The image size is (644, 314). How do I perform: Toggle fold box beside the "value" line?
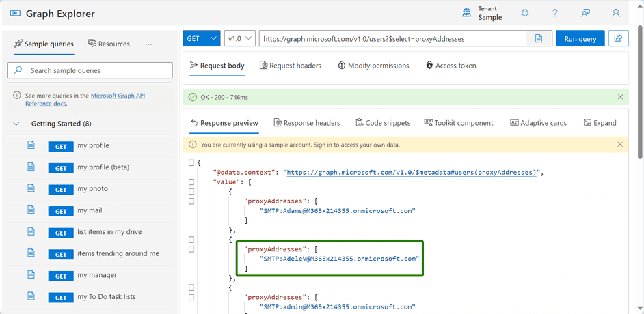click(x=191, y=182)
